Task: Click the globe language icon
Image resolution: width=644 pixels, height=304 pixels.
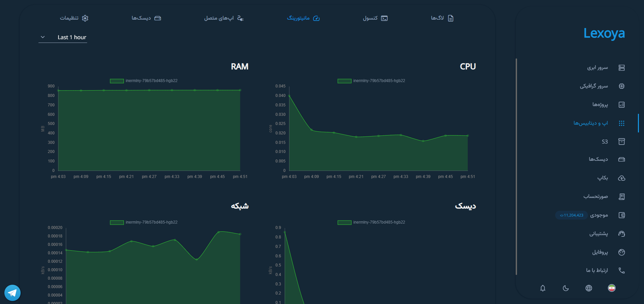Action: 589,288
